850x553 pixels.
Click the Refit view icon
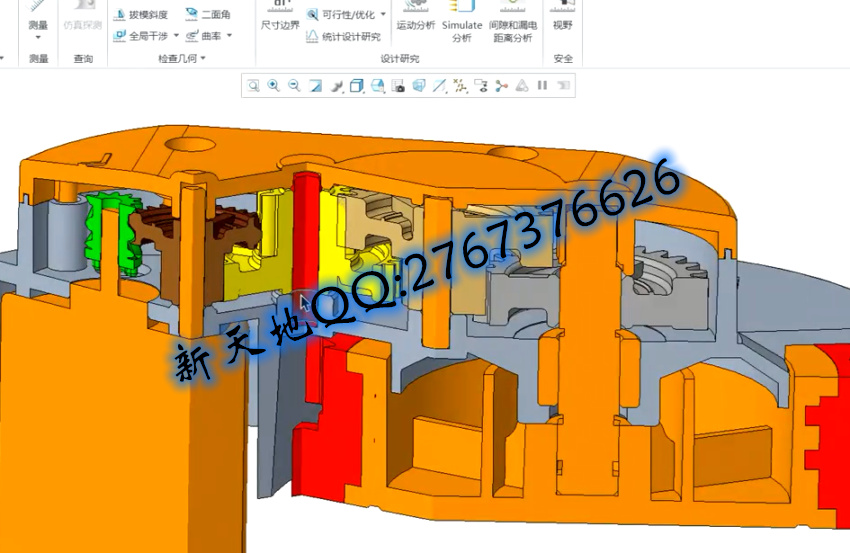tap(254, 86)
